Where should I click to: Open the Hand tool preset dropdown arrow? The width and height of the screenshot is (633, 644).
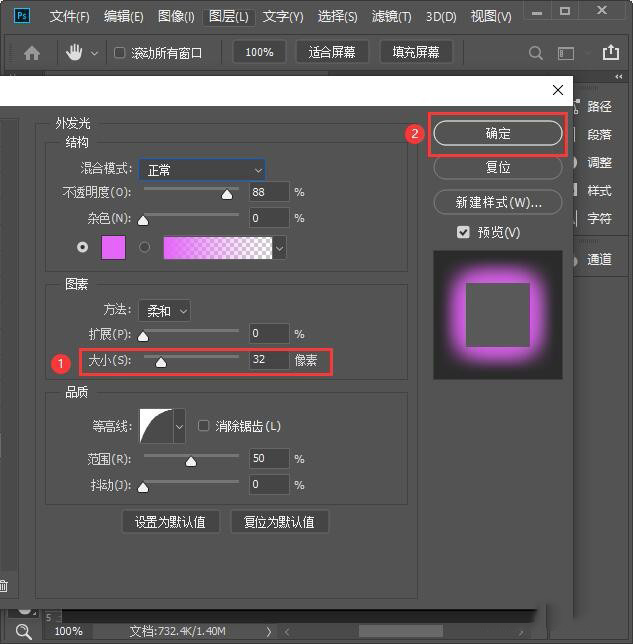click(x=94, y=53)
